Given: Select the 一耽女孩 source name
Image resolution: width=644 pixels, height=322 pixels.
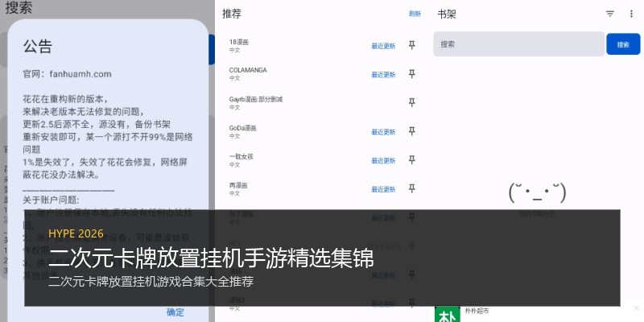Looking at the screenshot, I should 241,156.
